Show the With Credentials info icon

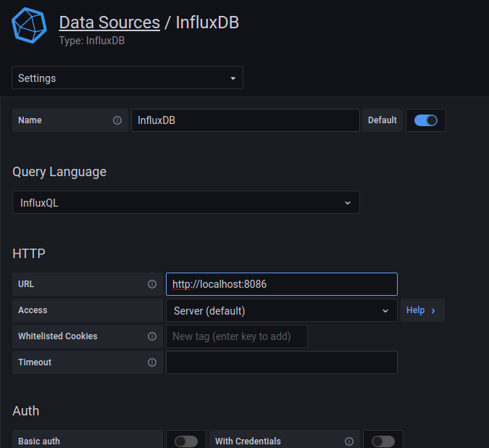[349, 441]
